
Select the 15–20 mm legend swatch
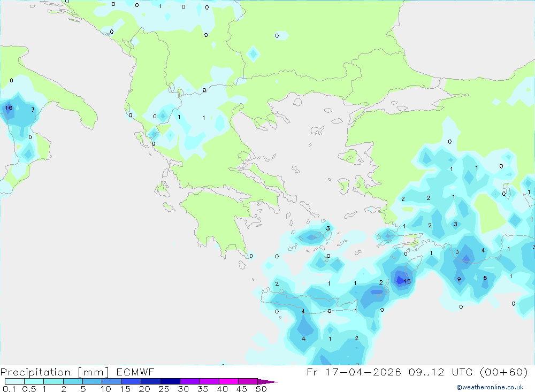131,381
